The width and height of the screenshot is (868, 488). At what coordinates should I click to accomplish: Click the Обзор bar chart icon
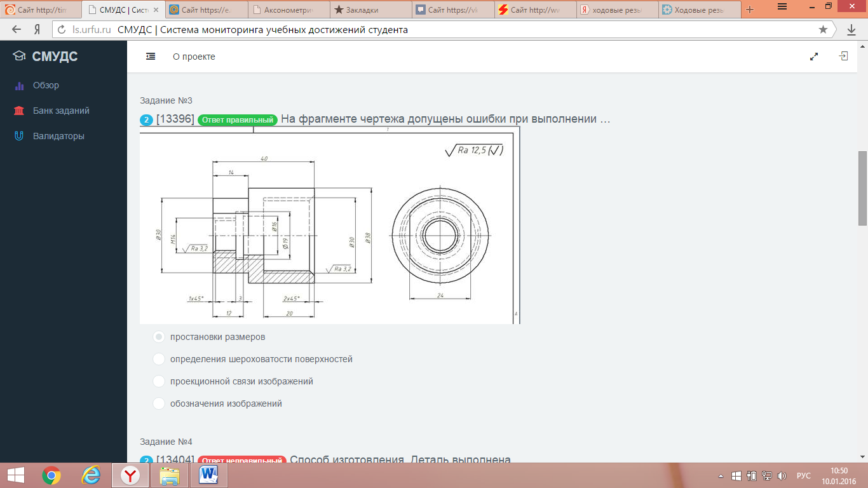coord(19,86)
